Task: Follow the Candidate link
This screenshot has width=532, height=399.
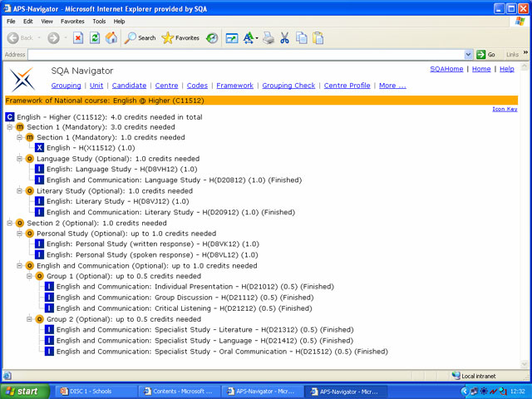Action: click(x=130, y=86)
